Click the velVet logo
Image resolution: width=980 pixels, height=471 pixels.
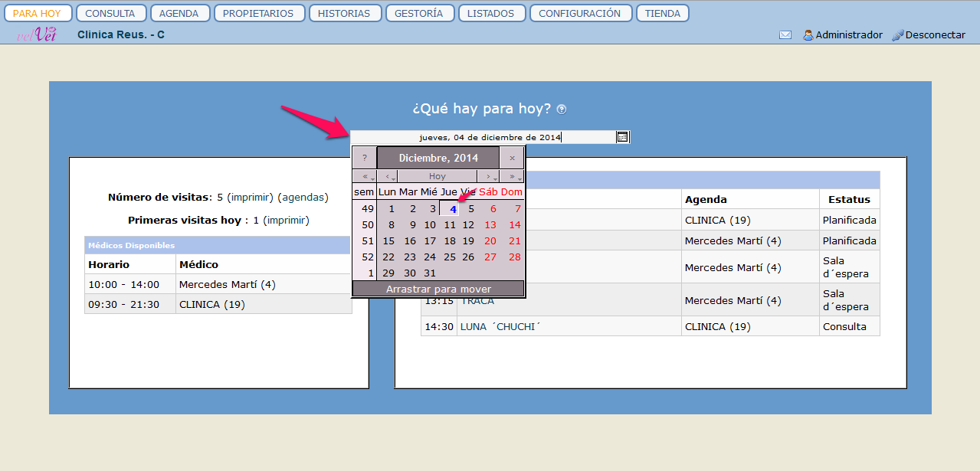point(36,34)
